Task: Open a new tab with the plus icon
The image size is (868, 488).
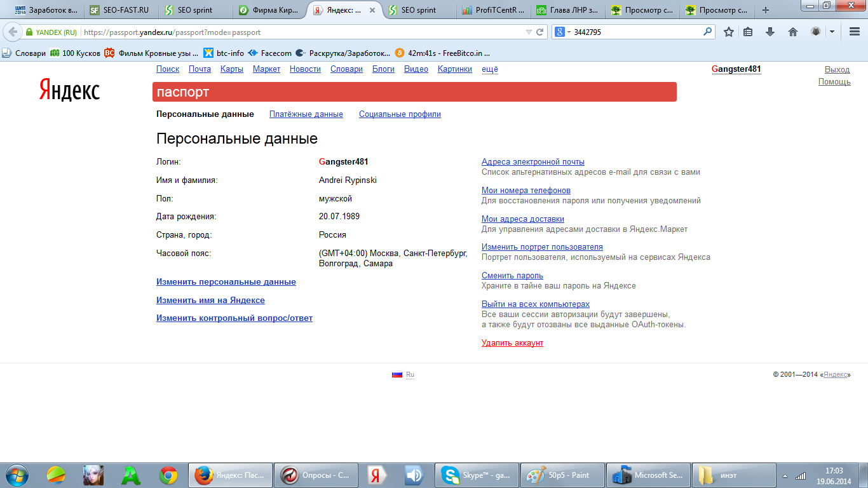Action: click(x=766, y=10)
